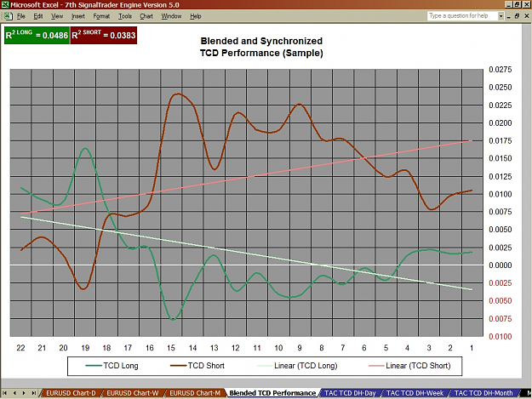Viewport: 532px width, 399px height.
Task: Minimize the workbook window in menu bar
Action: pyautogui.click(x=508, y=16)
